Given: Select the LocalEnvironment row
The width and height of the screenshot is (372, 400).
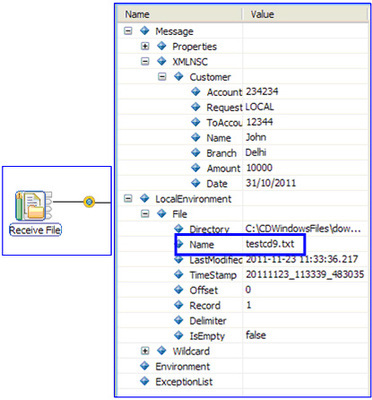Looking at the screenshot, I should click(x=243, y=199).
